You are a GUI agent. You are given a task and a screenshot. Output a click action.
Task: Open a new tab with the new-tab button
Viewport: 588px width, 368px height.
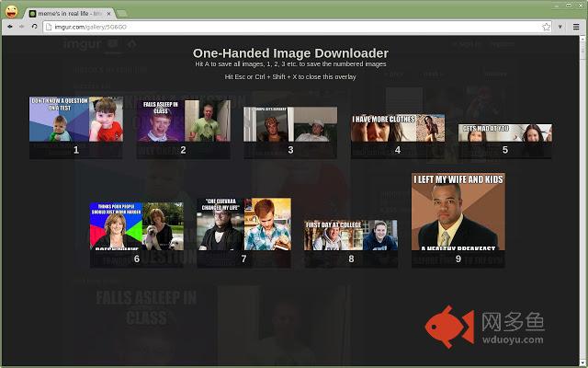(121, 14)
